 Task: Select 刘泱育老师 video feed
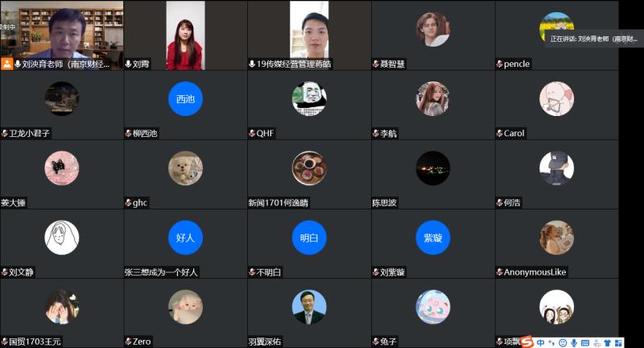tap(62, 35)
